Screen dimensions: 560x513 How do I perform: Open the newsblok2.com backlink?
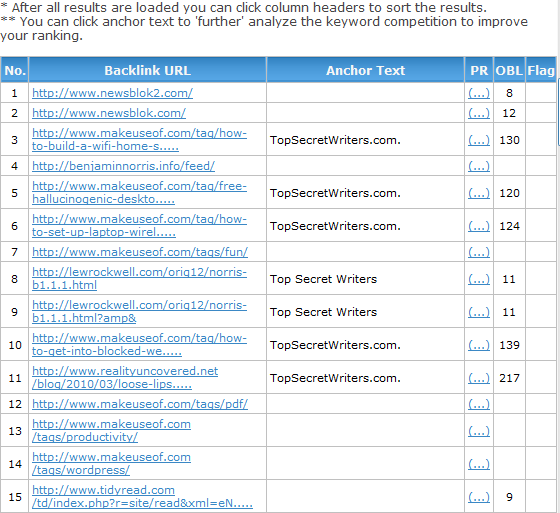point(112,93)
